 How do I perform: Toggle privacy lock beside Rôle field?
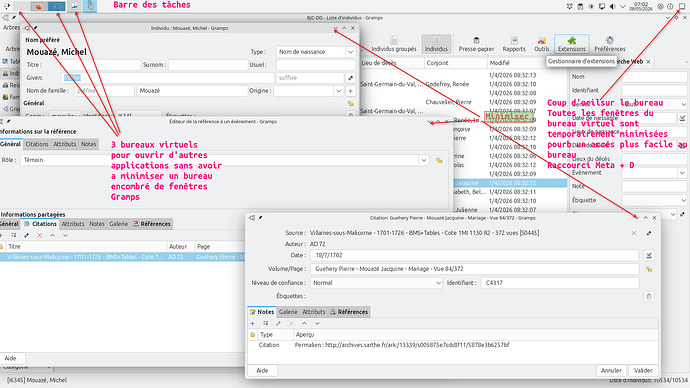click(439, 161)
